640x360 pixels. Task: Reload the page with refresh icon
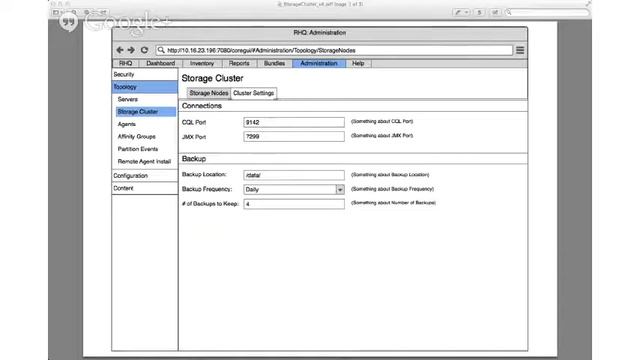(144, 50)
